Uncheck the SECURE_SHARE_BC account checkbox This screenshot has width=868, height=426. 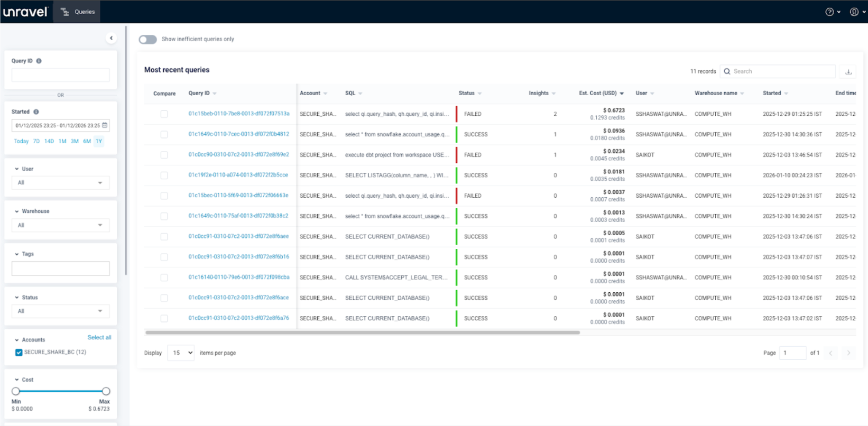[19, 353]
